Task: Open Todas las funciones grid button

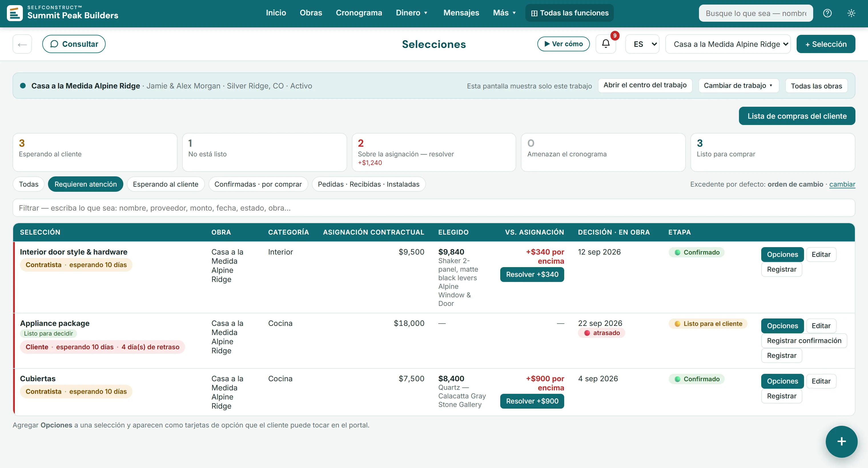Action: pyautogui.click(x=569, y=13)
